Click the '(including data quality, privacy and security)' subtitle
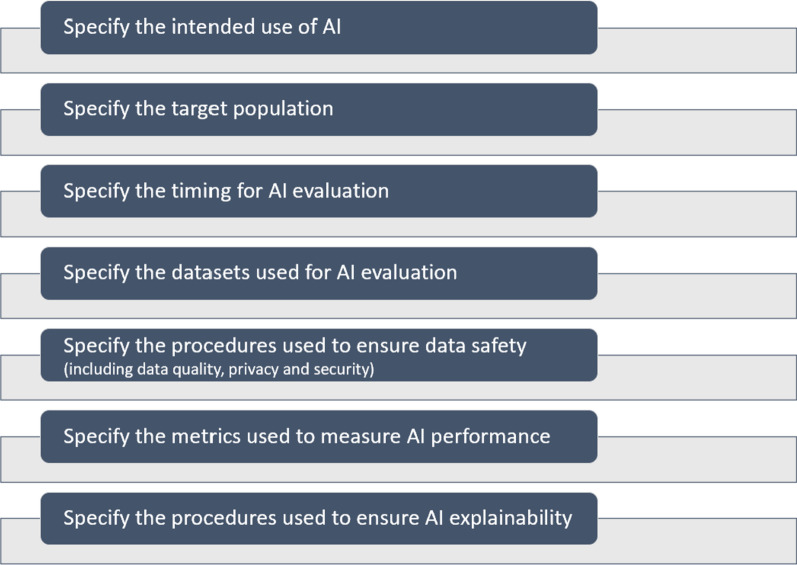Image resolution: width=797 pixels, height=565 pixels. click(219, 369)
